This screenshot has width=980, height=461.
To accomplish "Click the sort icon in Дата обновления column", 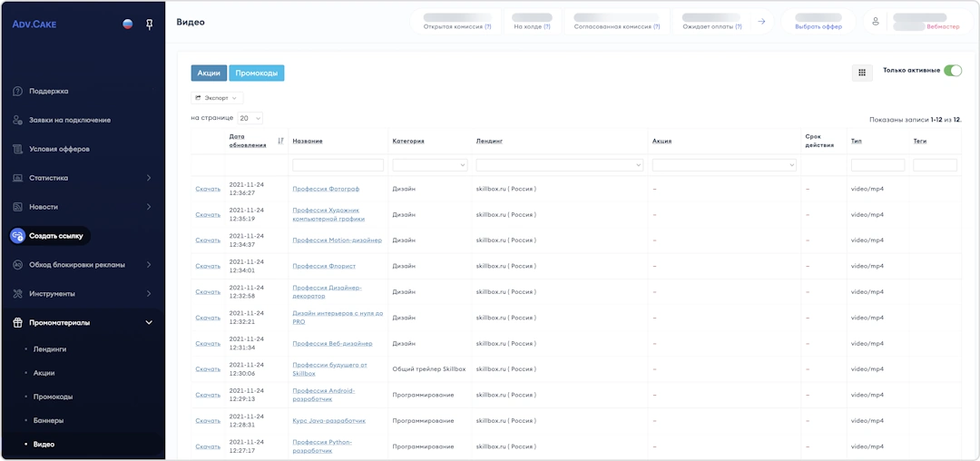I will (280, 141).
